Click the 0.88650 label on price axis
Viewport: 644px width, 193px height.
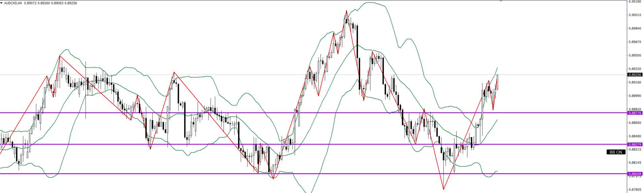[635, 123]
